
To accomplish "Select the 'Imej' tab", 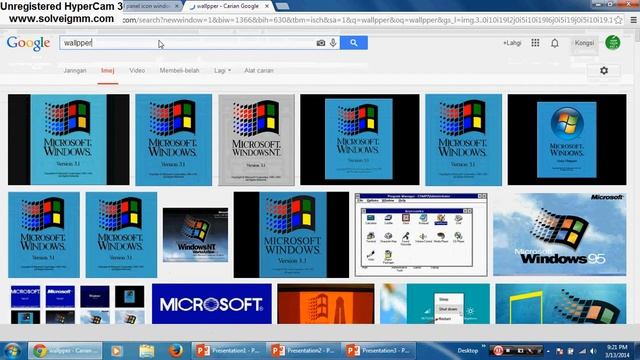I will point(108,70).
